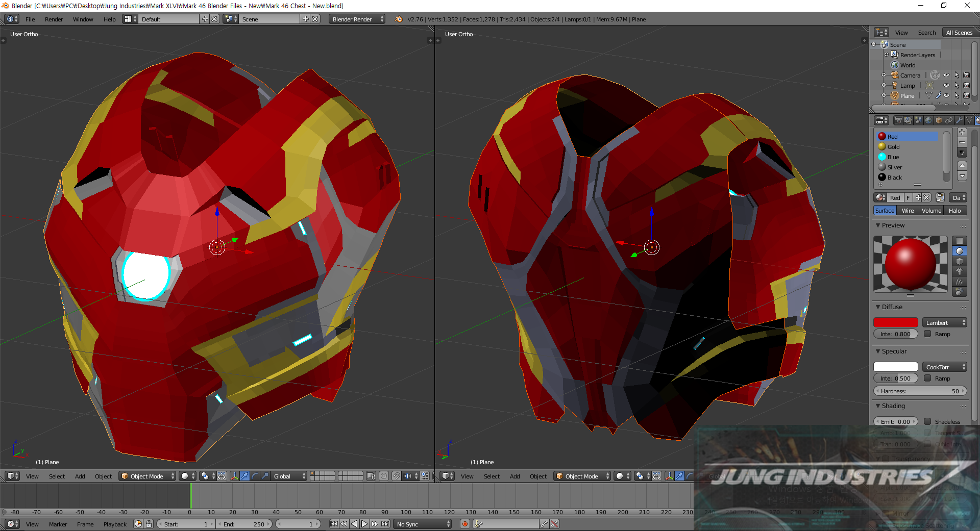Switch material type to Wire
Screen dimensions: 980x531
coord(908,210)
